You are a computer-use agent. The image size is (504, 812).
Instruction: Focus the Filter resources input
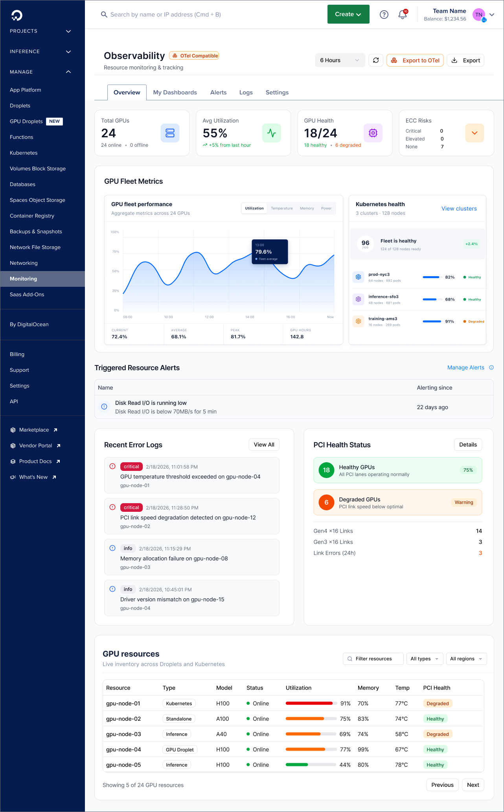(373, 659)
